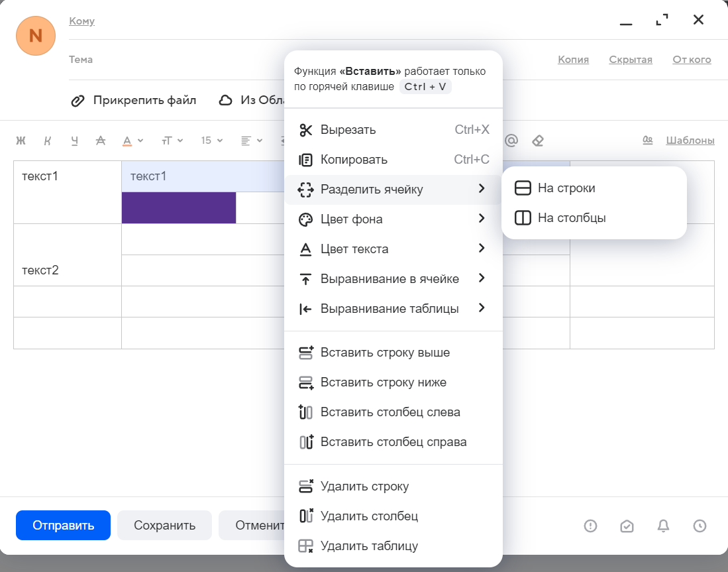Click the exclamation importance icon
Screen dimensions: 728x572
pos(590,526)
